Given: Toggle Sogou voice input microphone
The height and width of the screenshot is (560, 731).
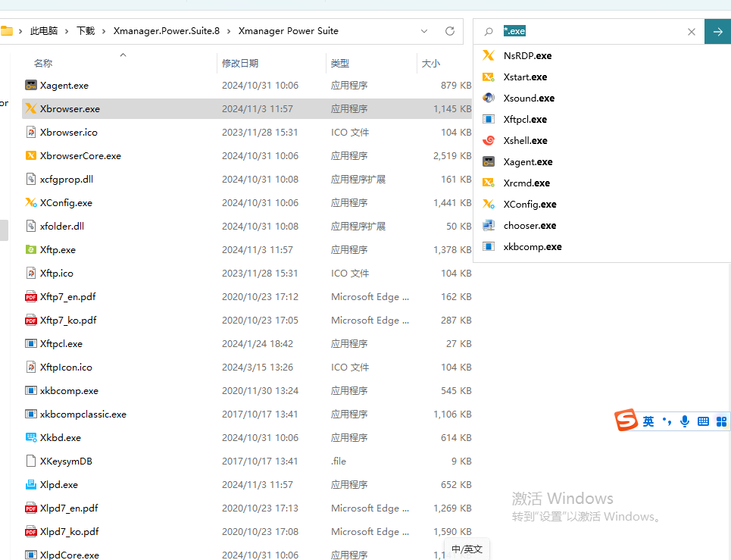Looking at the screenshot, I should pyautogui.click(x=684, y=421).
